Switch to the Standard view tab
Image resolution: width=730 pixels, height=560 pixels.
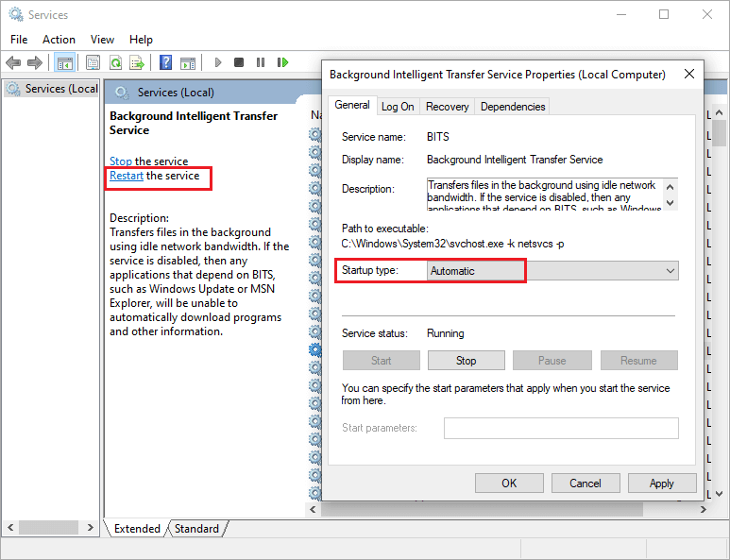coord(196,529)
